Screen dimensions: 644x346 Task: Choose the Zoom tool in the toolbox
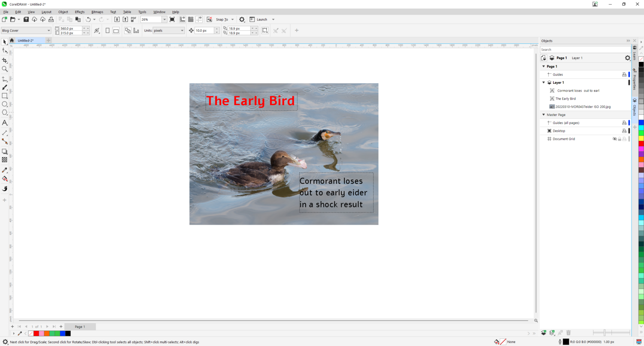5,69
